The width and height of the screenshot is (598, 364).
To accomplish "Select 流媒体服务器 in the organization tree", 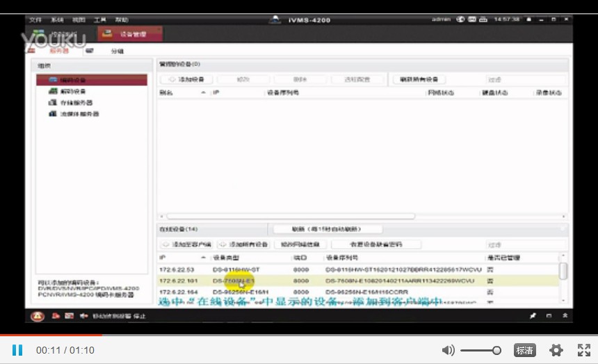I will click(x=79, y=114).
